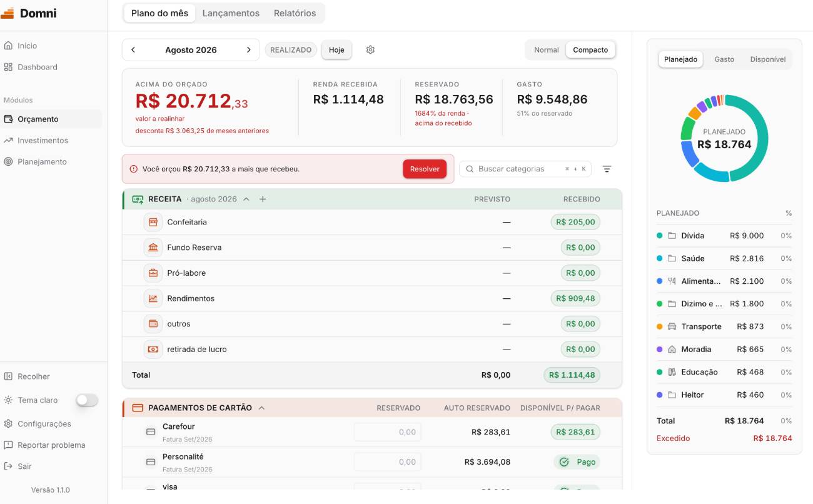Image resolution: width=813 pixels, height=504 pixels.
Task: Click the Carefour Reservado amount field
Action: pos(388,432)
